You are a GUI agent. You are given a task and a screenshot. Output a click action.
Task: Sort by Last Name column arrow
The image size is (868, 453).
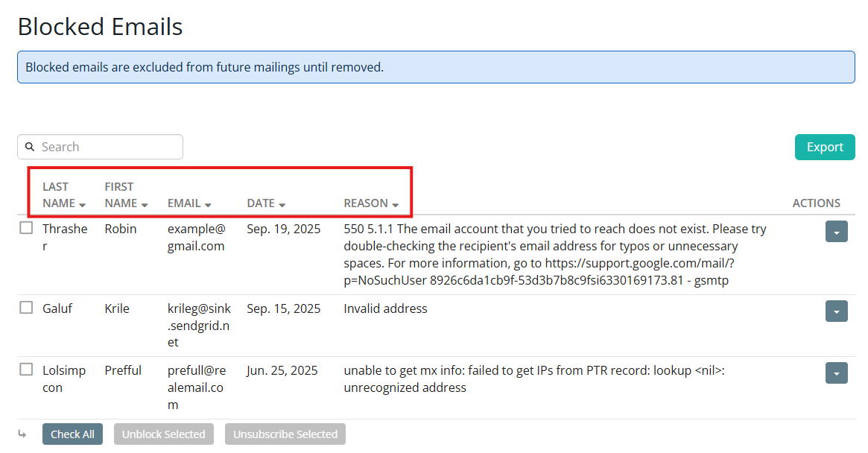(x=82, y=204)
